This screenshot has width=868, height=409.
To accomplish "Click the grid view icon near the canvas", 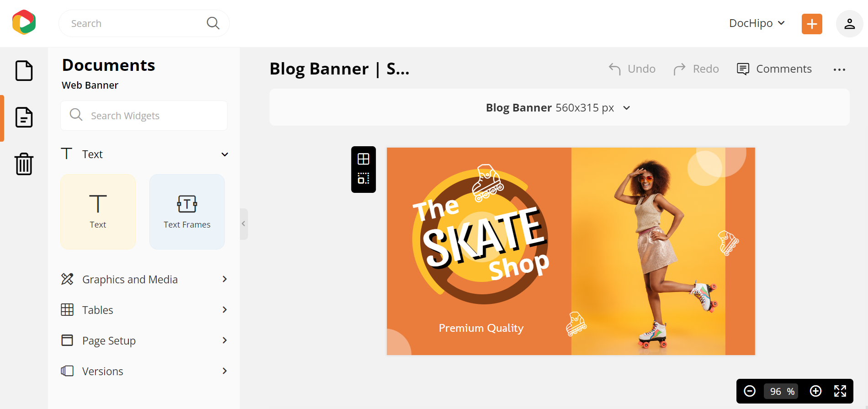I will (363, 159).
